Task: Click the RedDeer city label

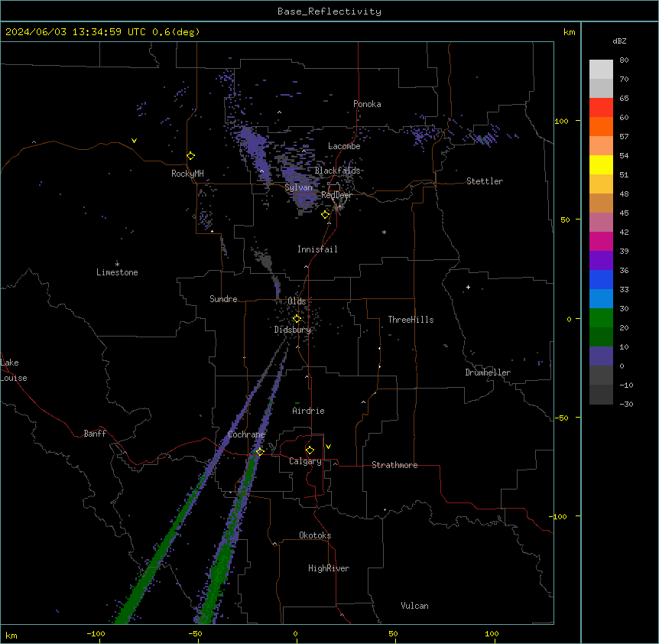Action: pyautogui.click(x=336, y=195)
